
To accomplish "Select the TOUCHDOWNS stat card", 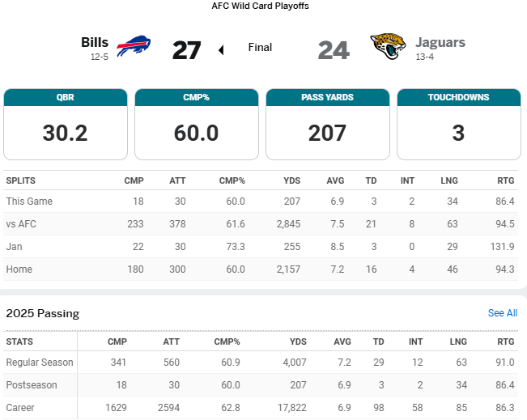I will point(458,124).
